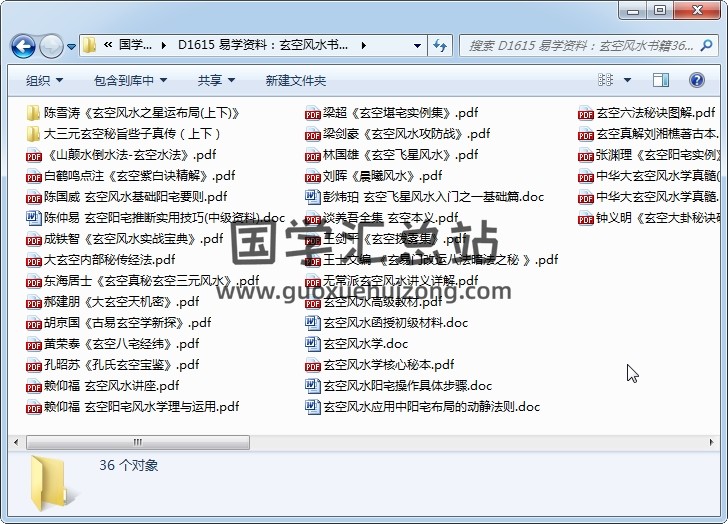Image resolution: width=728 pixels, height=524 pixels.
Task: Click the refresh button beside the address bar
Action: (x=438, y=46)
